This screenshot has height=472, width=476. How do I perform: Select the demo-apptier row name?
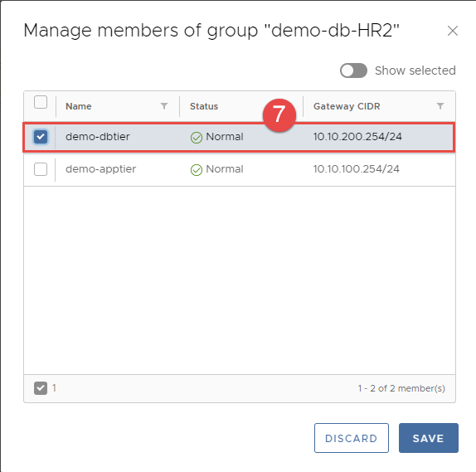pyautogui.click(x=101, y=169)
